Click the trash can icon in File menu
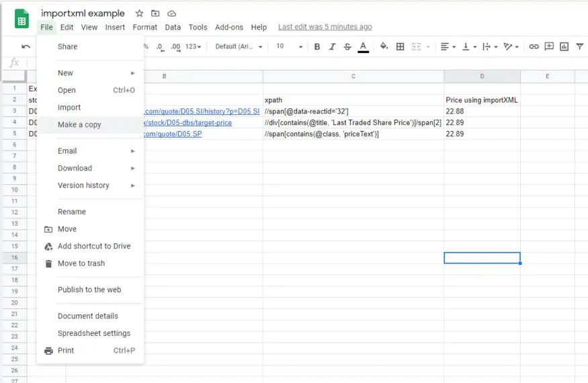Image resolution: width=588 pixels, height=383 pixels. click(x=48, y=263)
